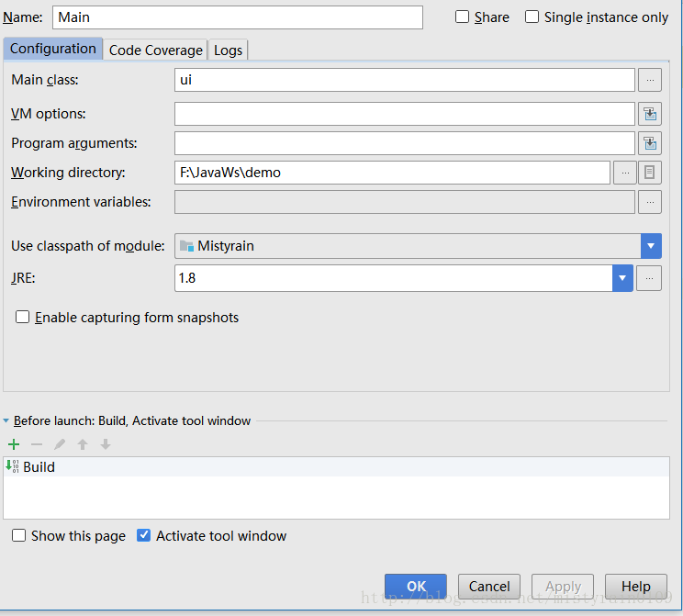Open the JRE version dropdown

[622, 278]
